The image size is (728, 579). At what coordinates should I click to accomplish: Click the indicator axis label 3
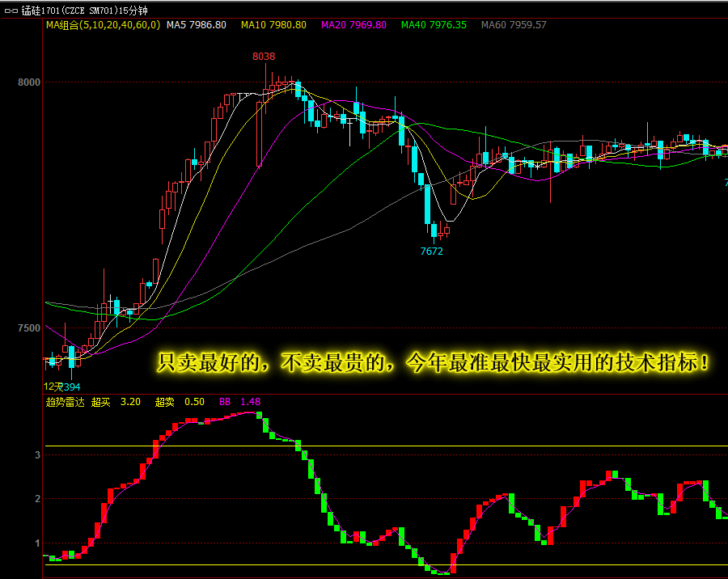tap(37, 455)
